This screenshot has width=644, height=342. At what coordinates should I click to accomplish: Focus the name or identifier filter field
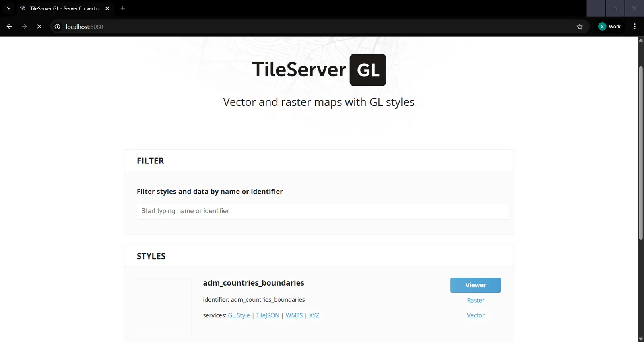[323, 211]
